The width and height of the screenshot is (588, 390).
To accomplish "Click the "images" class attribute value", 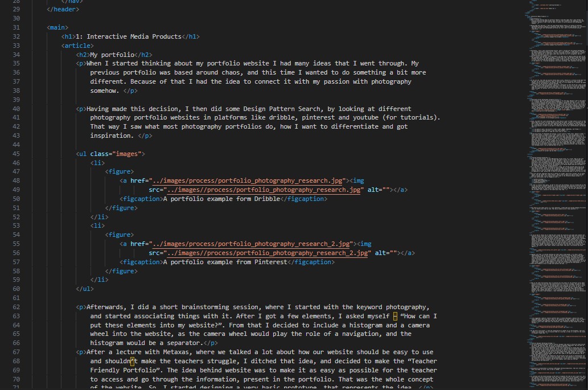I will (129, 154).
